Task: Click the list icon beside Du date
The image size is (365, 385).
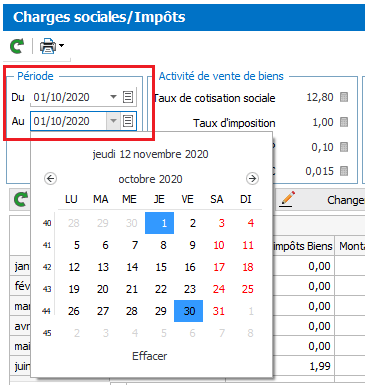Action: 128,97
